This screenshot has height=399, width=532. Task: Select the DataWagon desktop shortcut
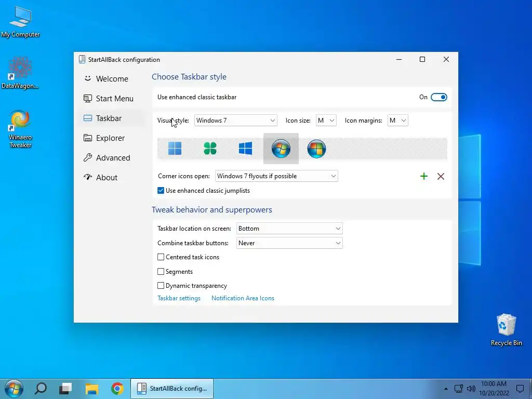[x=20, y=73]
